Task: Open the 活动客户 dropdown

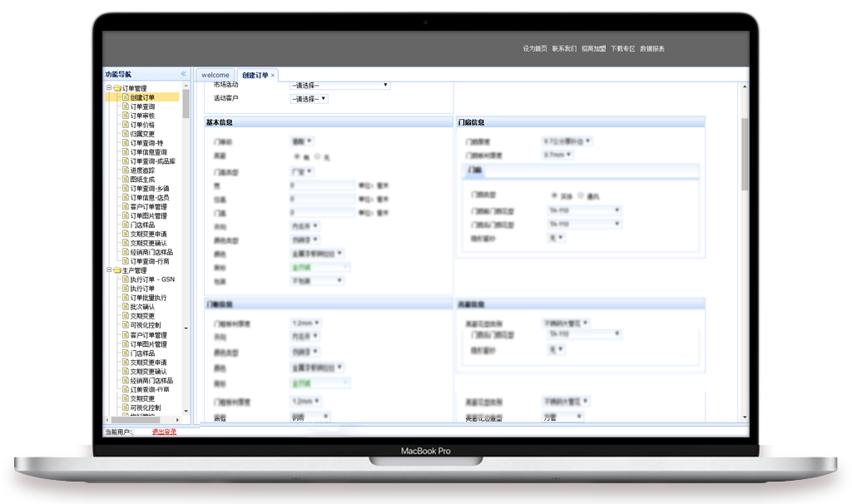Action: pos(309,99)
